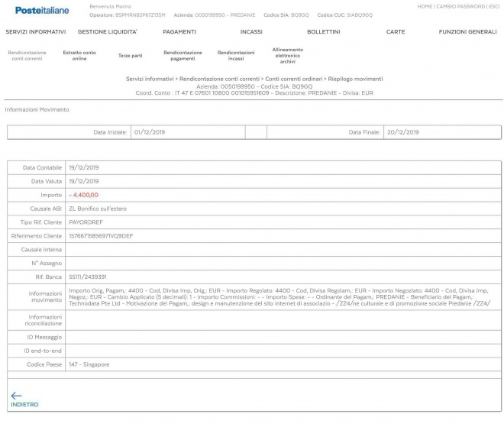The image size is (504, 424).
Task: Log out using the ESCI link
Action: 494,6
